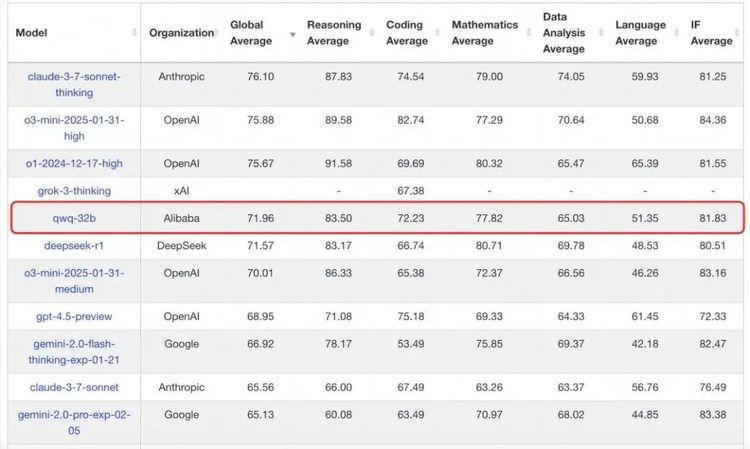Open gpt-4.5-preview model link

click(x=74, y=317)
